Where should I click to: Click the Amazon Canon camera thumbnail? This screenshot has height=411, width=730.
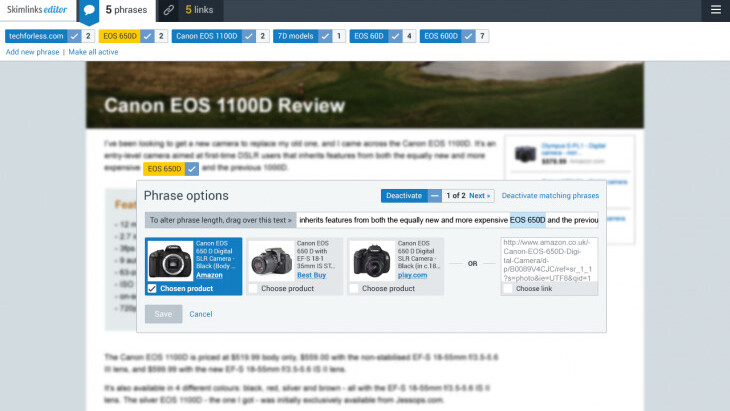(x=170, y=261)
